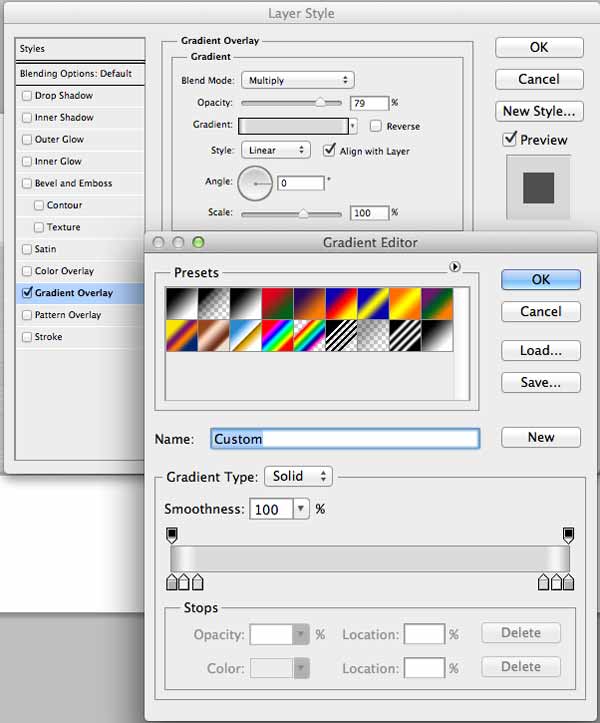Check the Satin style checkbox
Image resolution: width=600 pixels, height=723 pixels.
[x=27, y=249]
